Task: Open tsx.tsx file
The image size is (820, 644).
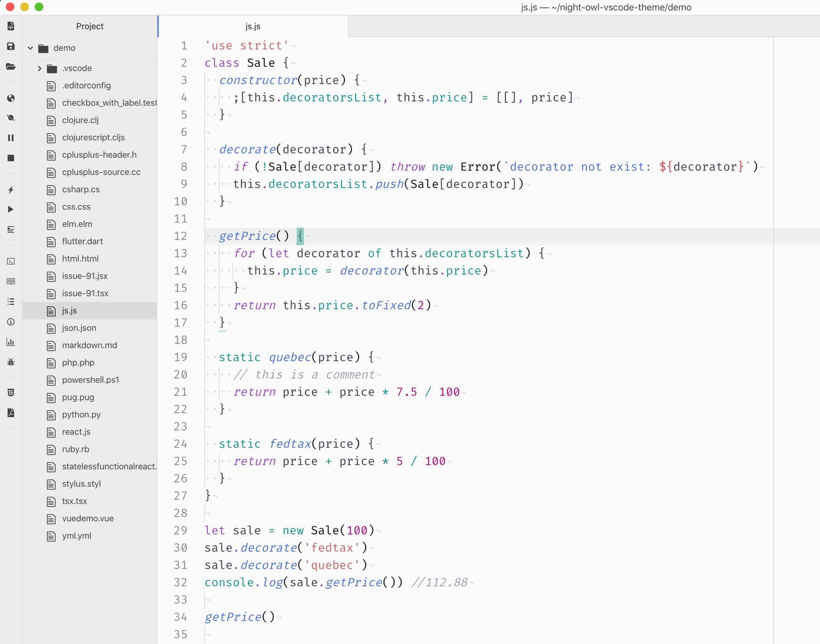Action: coord(90,502)
